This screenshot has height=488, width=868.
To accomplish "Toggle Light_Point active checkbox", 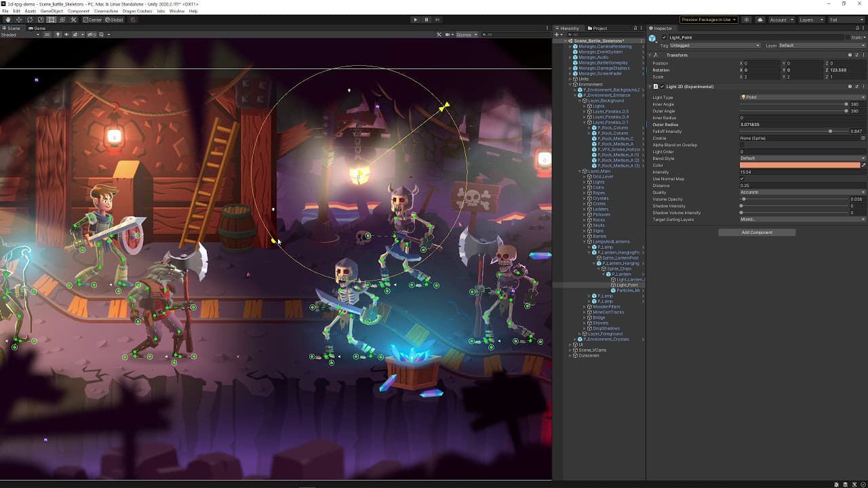I will click(x=665, y=38).
